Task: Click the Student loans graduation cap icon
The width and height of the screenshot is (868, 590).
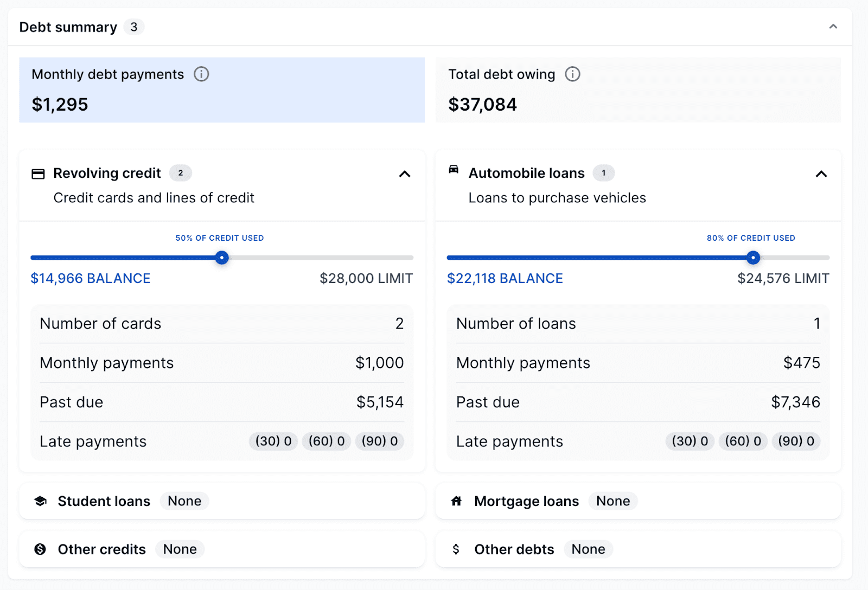Action: coord(41,501)
